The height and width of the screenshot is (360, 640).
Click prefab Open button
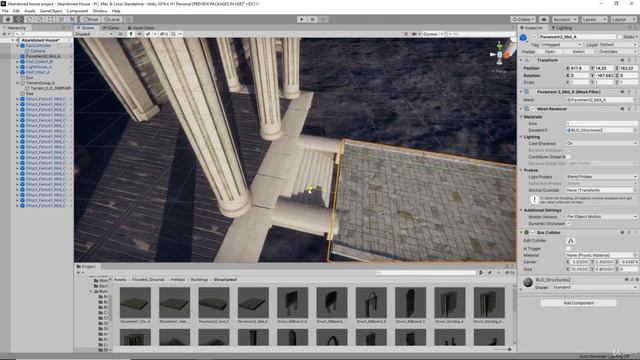(x=550, y=52)
